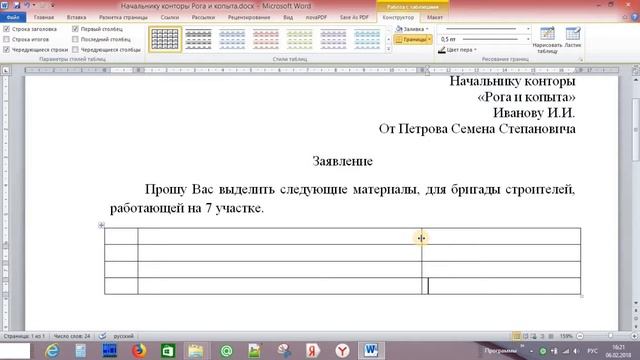Switch to the Ссылки tab

pos(170,18)
